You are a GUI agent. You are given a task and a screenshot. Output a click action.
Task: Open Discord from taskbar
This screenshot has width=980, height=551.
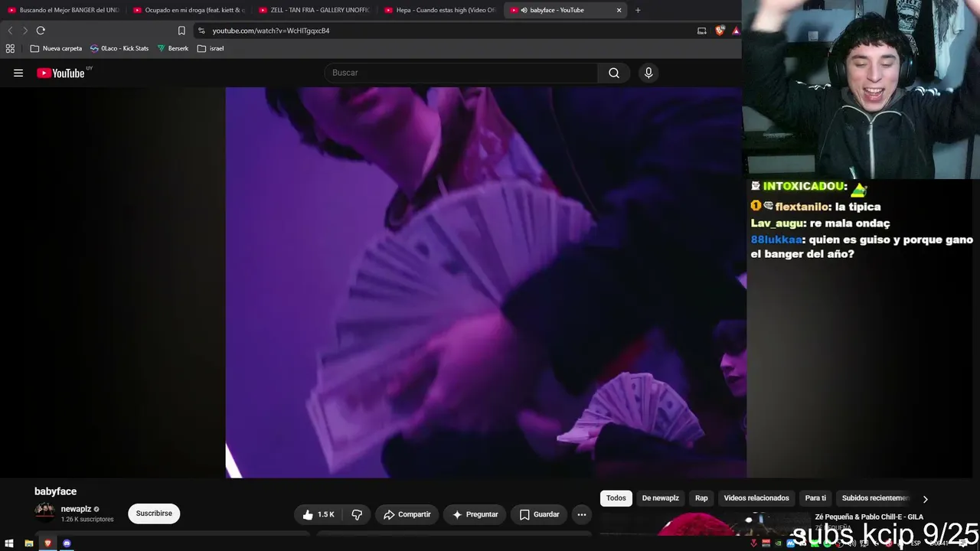pos(67,543)
